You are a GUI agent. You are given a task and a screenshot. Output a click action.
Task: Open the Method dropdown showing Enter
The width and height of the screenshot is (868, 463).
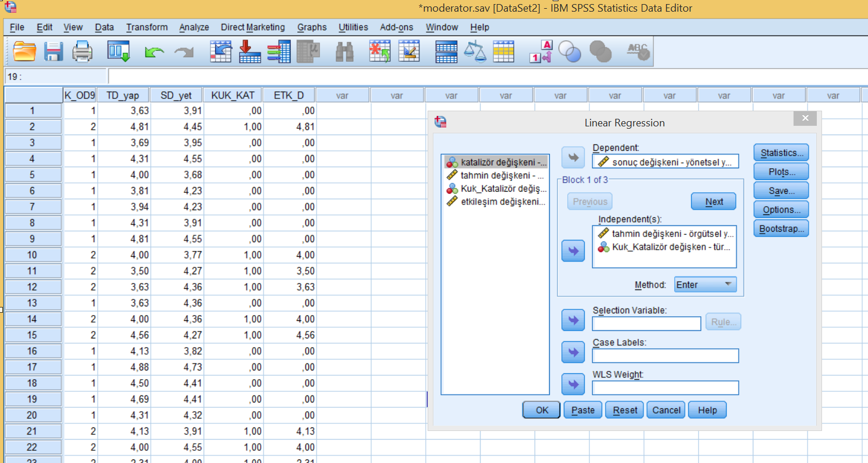[705, 285]
